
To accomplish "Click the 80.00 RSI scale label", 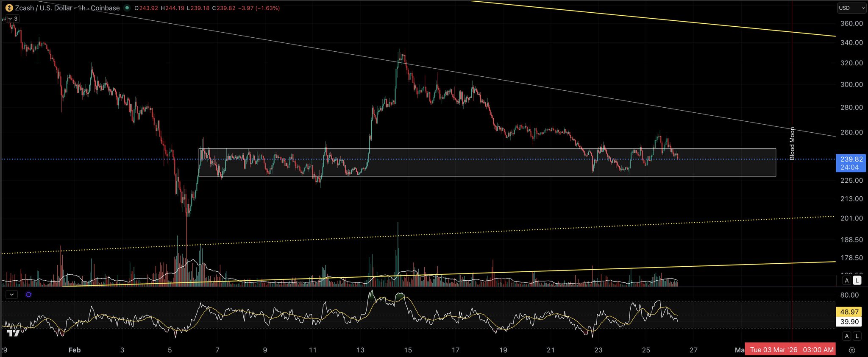I will (x=849, y=295).
